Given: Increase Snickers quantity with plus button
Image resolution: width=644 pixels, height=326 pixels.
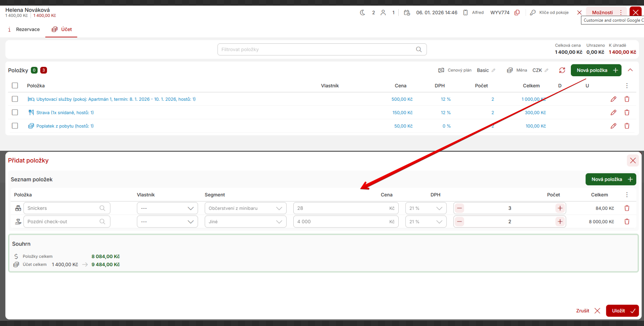Looking at the screenshot, I should 560,208.
